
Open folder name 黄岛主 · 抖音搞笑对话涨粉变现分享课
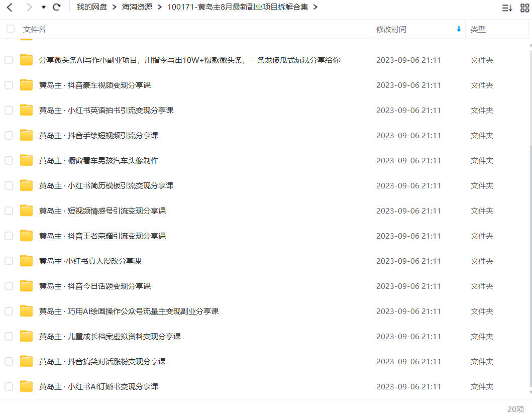point(102,361)
